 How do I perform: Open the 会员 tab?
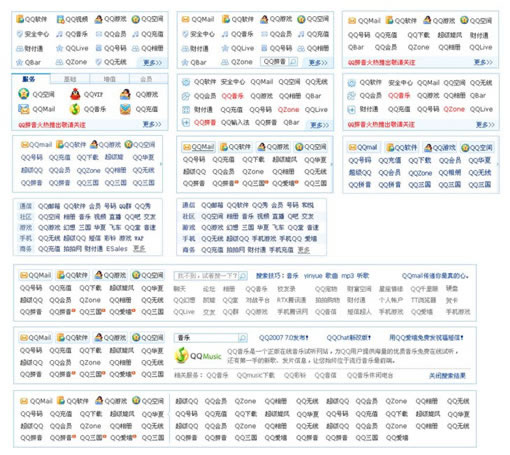pos(146,79)
